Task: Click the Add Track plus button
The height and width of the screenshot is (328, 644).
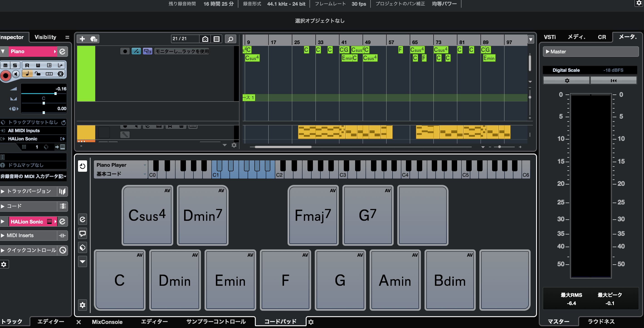Action: coord(82,39)
